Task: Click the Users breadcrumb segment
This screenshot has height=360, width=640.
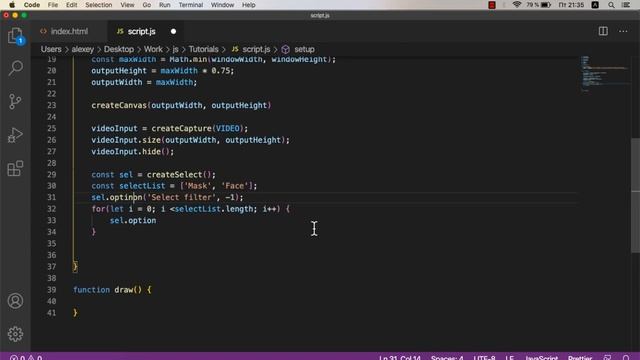Action: click(x=51, y=49)
